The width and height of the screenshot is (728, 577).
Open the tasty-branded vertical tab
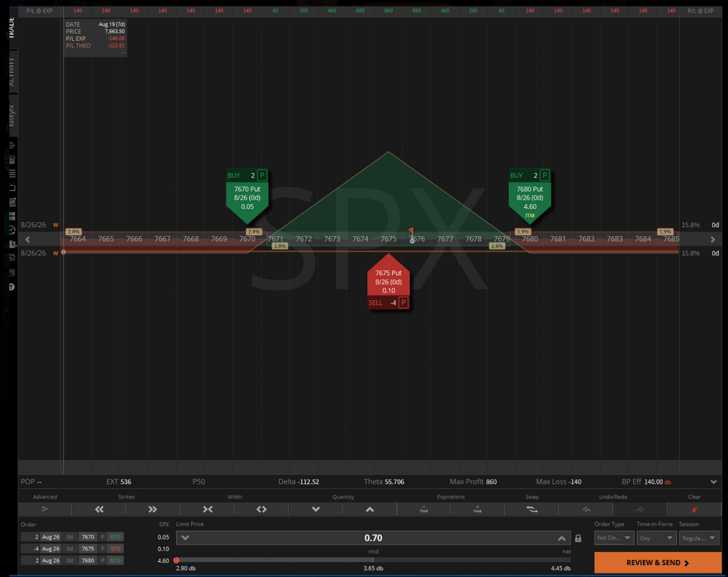click(x=12, y=115)
